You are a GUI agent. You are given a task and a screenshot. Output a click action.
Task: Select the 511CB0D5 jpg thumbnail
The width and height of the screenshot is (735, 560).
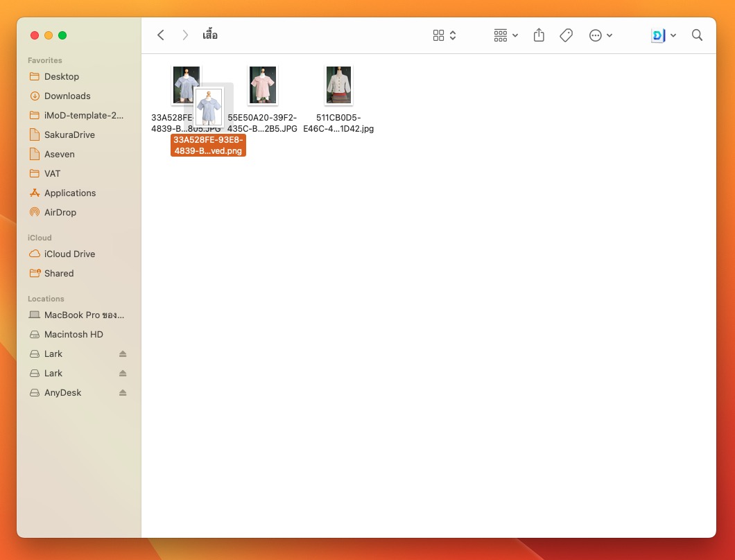click(338, 85)
